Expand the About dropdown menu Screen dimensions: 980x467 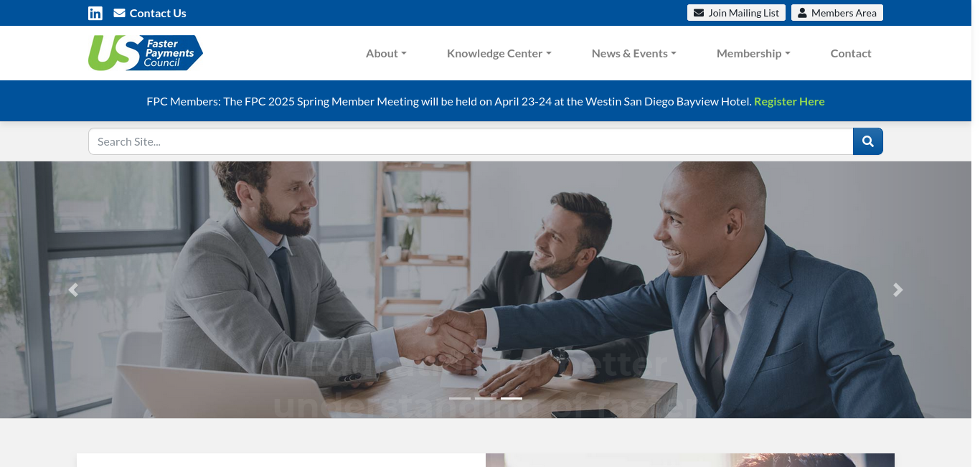pyautogui.click(x=386, y=53)
